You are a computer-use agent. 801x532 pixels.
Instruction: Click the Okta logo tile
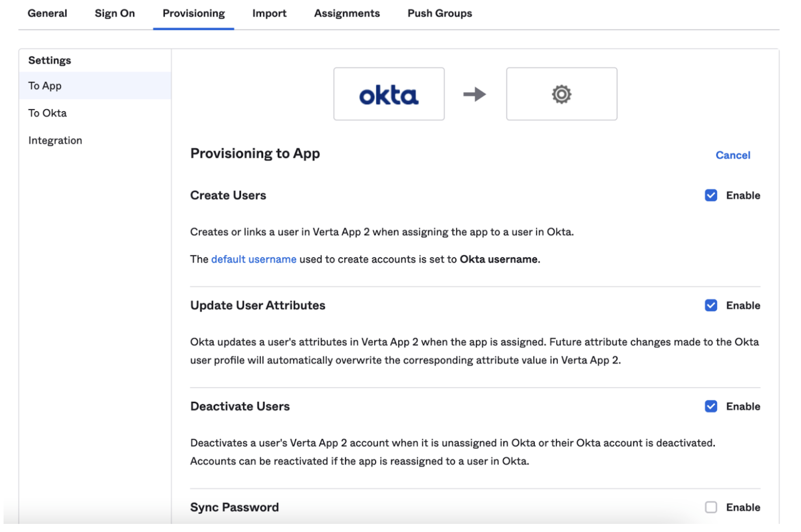pos(389,94)
